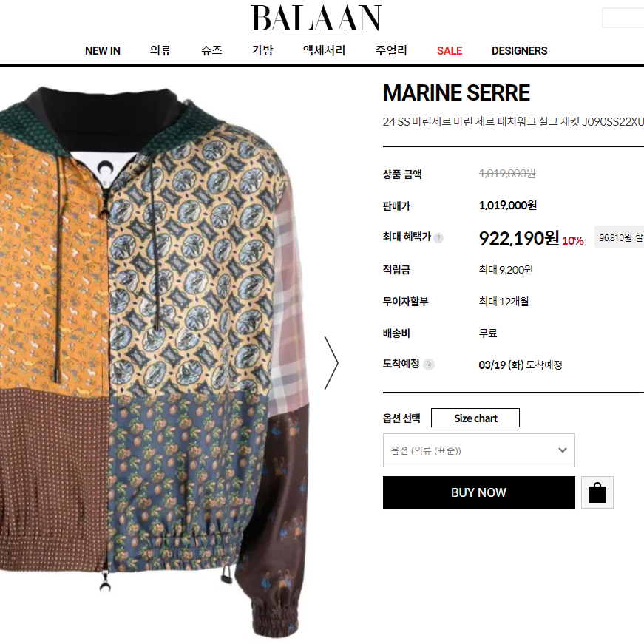Viewport: 644px width, 644px height.
Task: Click the search input field
Action: 623,18
